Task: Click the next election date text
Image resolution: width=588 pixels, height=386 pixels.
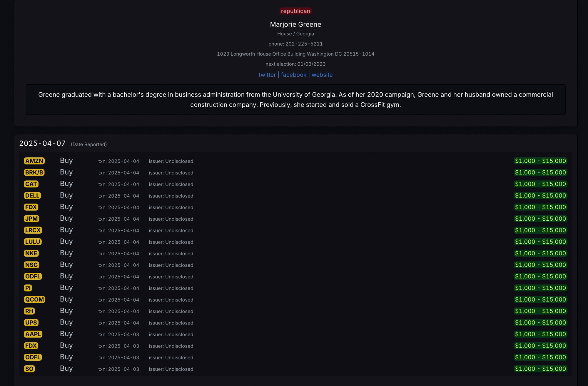Action: coord(295,64)
